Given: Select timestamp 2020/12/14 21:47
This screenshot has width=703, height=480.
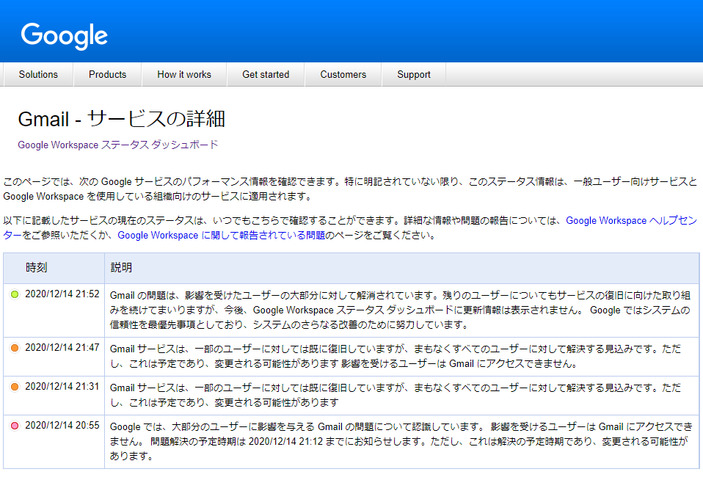Looking at the screenshot, I should click(62, 347).
